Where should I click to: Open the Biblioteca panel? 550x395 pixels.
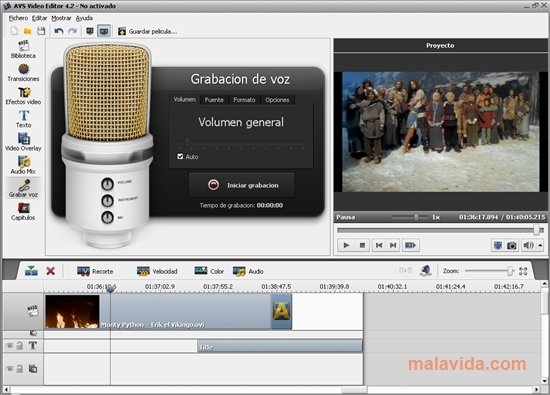[x=23, y=49]
